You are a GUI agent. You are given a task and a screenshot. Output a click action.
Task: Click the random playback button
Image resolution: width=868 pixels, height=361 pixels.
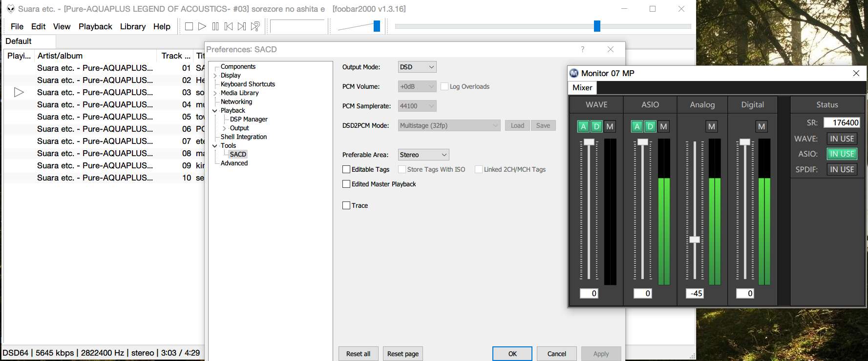tap(255, 26)
